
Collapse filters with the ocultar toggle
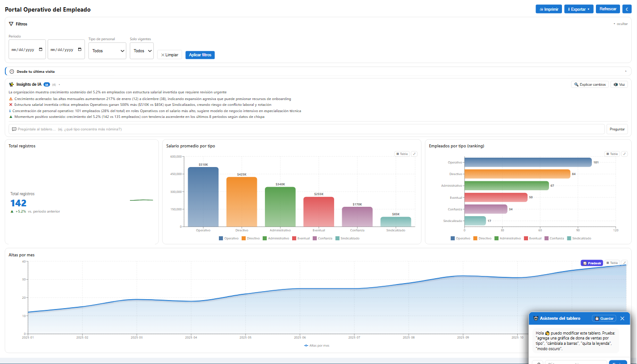[620, 24]
